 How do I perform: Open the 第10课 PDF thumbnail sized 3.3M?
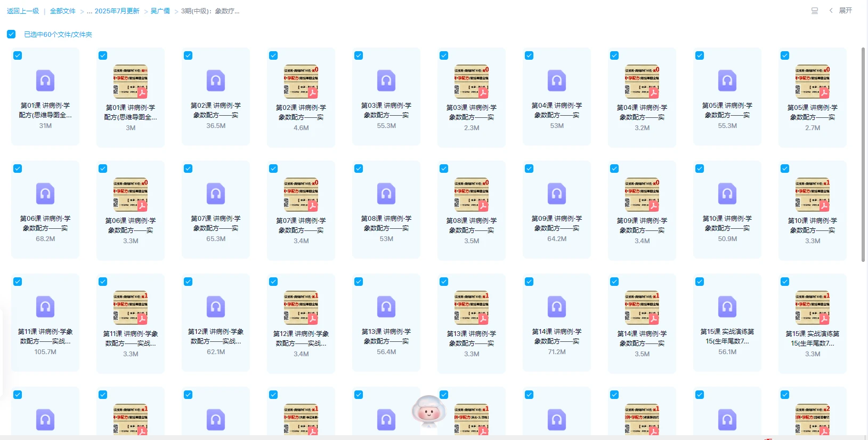tap(813, 195)
